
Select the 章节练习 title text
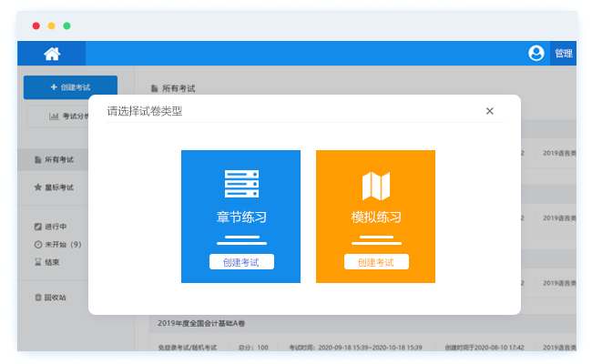241,217
